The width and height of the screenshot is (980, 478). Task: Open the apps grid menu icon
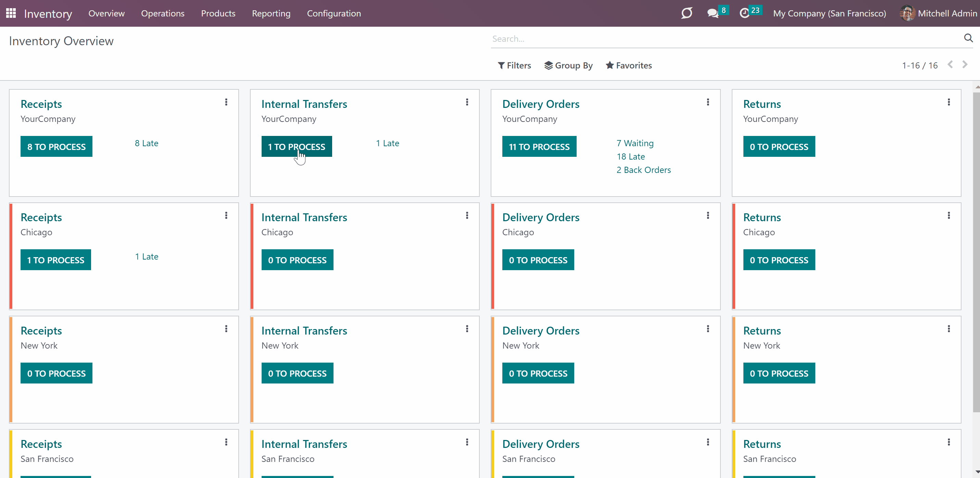[x=11, y=13]
